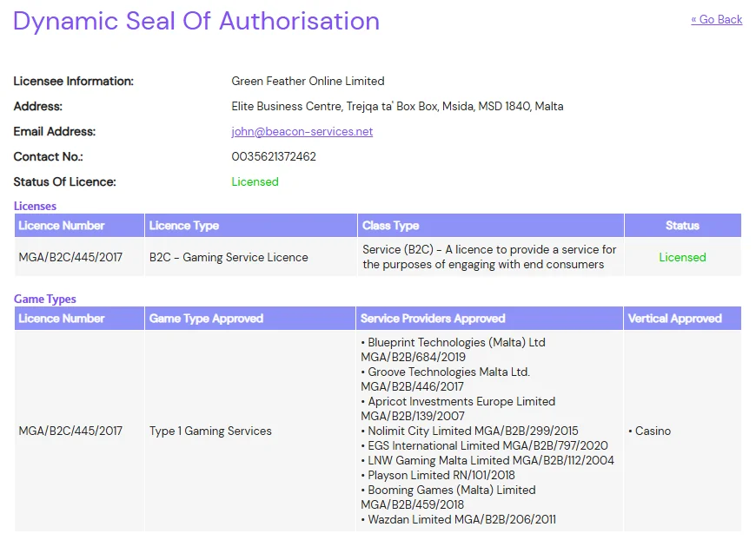Click the Game Type Approved column header
This screenshot has width=756, height=540.
[206, 319]
